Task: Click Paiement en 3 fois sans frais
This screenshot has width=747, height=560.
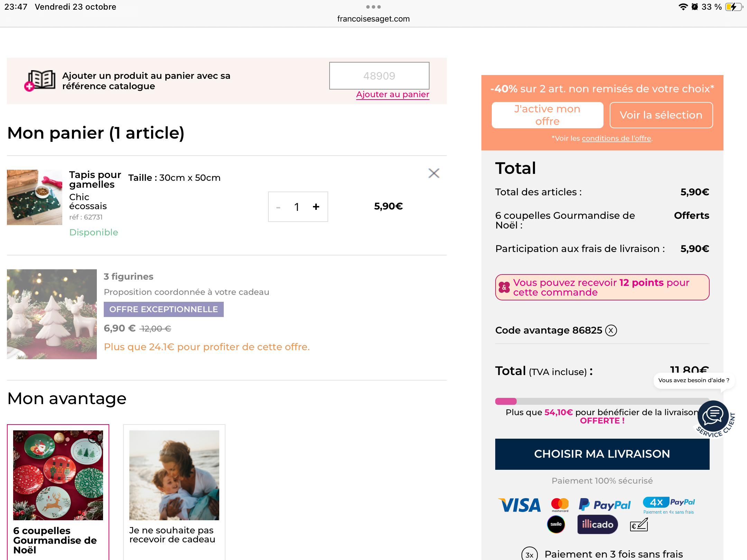Action: click(x=614, y=554)
